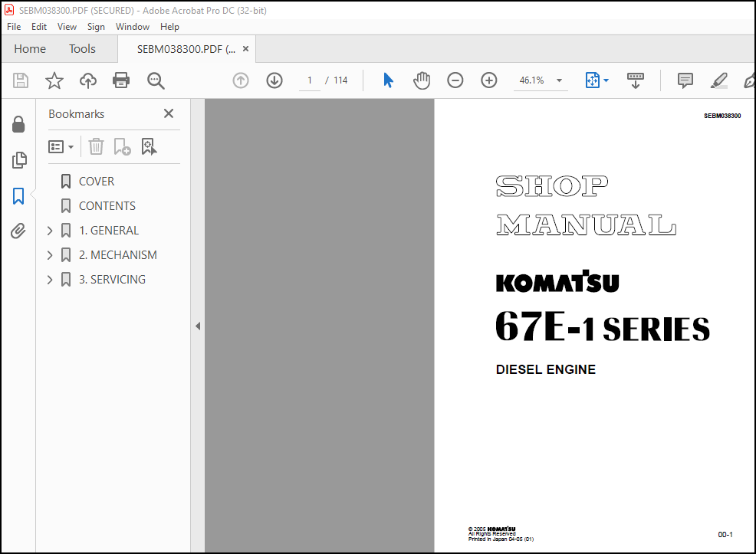
Task: Click the 114 total pages label
Action: pos(340,80)
